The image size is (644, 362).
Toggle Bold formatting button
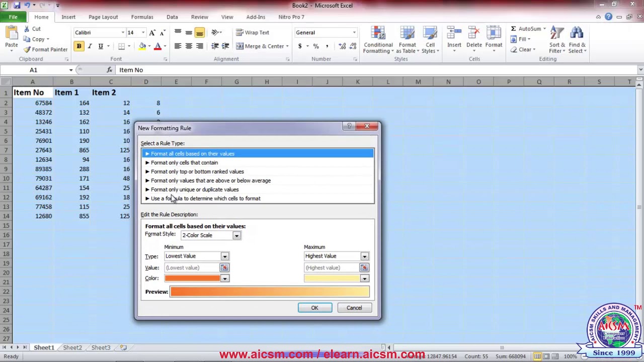(x=79, y=46)
